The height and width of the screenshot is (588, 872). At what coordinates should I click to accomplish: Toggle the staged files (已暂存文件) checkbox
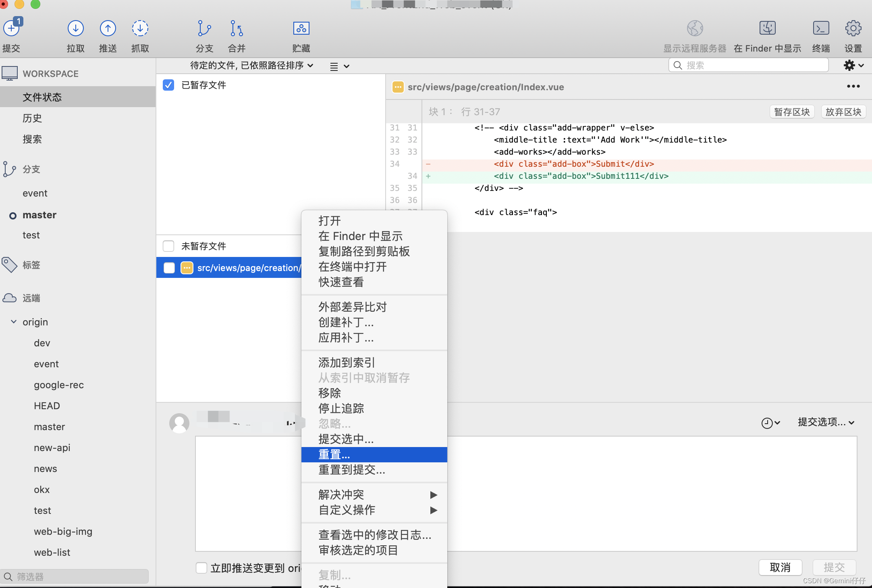click(168, 85)
